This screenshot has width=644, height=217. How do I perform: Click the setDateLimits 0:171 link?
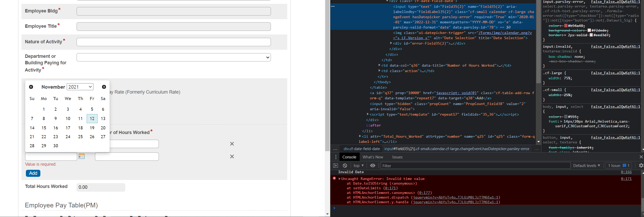pyautogui.click(x=390, y=188)
